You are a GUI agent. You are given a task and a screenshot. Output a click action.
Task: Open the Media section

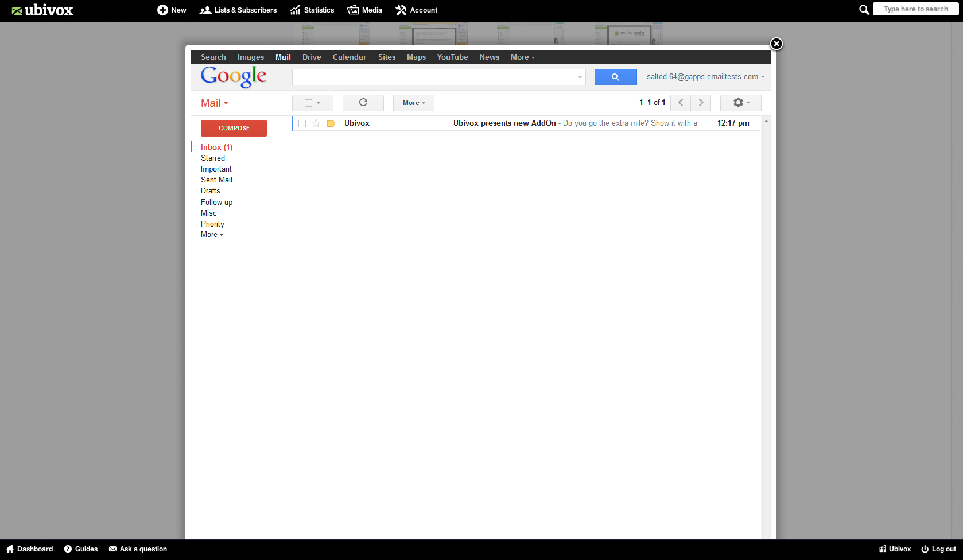(x=364, y=10)
